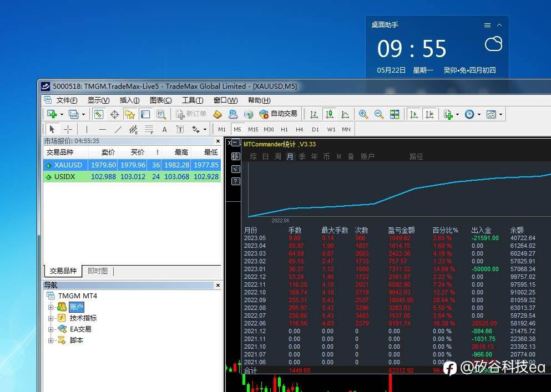
Task: Open the Strategy Tester magnifier icon
Action: [161, 114]
